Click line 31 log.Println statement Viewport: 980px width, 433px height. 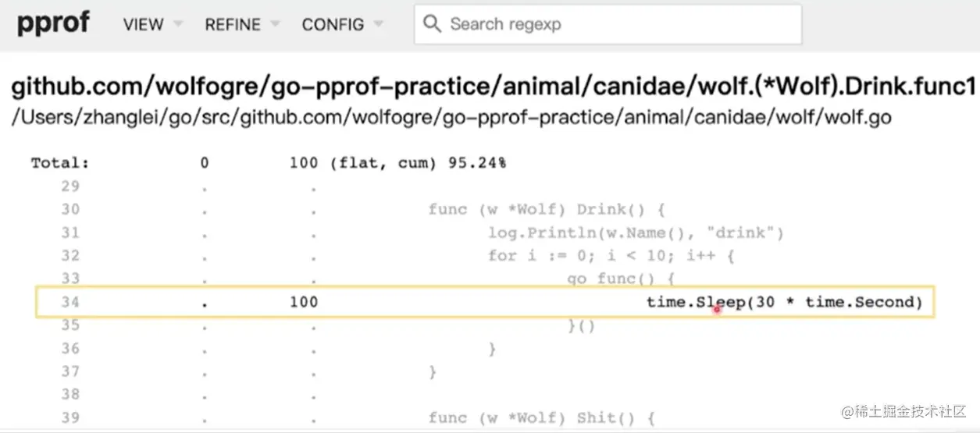pyautogui.click(x=635, y=232)
